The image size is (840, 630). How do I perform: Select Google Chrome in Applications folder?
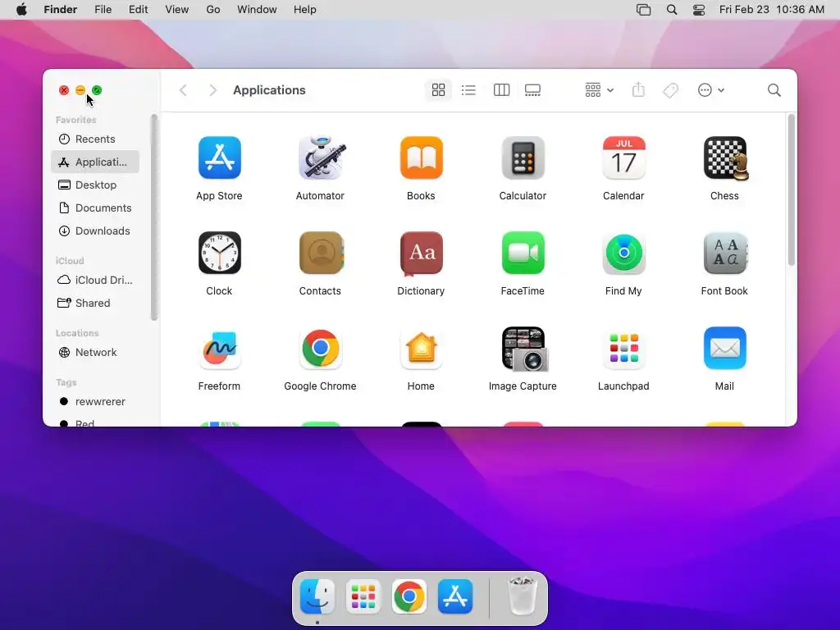coord(321,348)
